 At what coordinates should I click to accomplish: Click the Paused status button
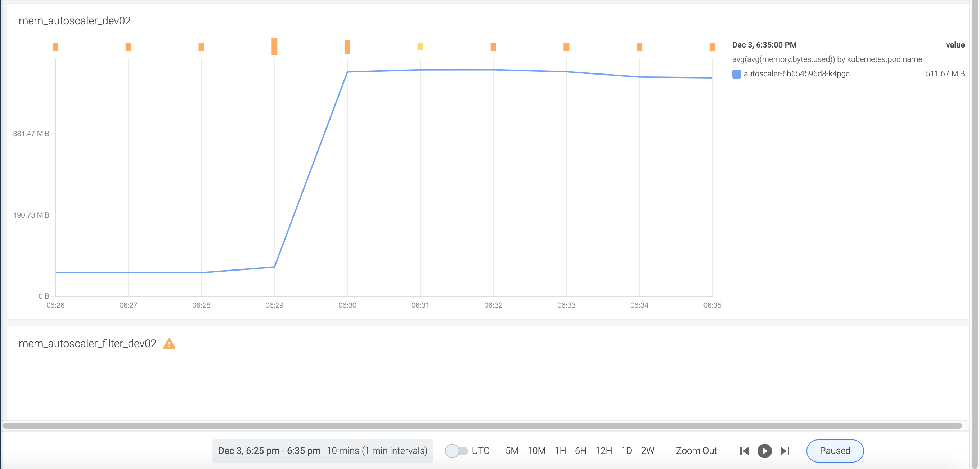click(x=835, y=451)
